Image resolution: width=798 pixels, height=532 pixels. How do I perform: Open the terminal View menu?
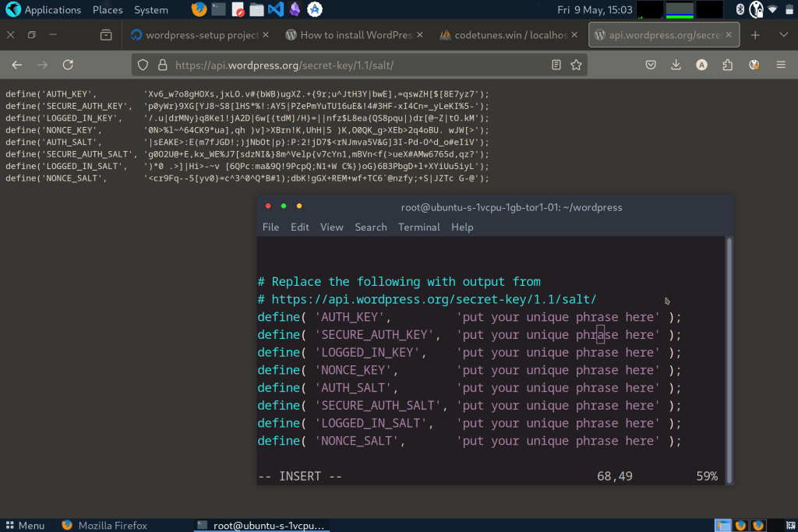331,227
